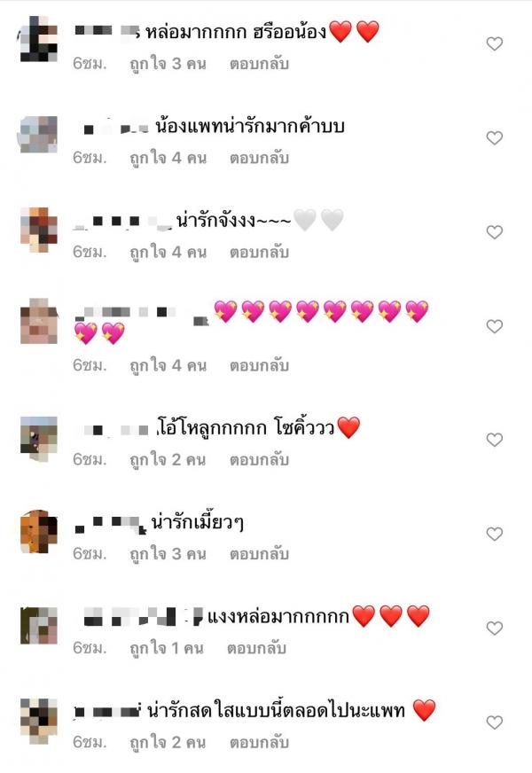The width and height of the screenshot is (532, 773).
Task: Reply to the 'น่ารักเมี๊ยวๆ' comment
Action: 259,554
